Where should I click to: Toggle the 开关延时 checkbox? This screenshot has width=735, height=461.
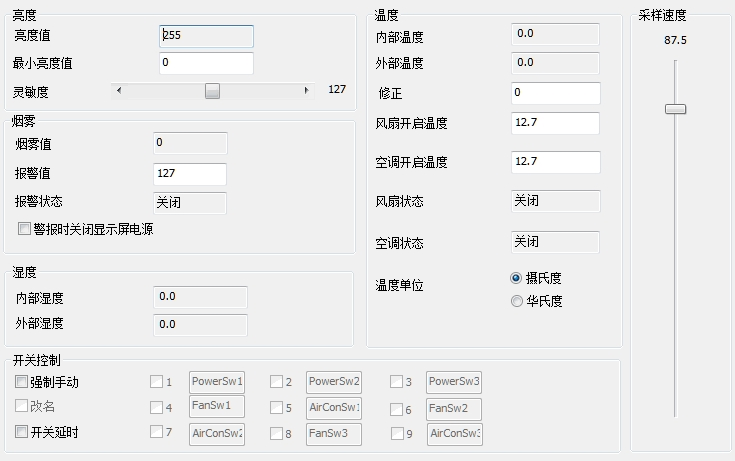point(22,432)
